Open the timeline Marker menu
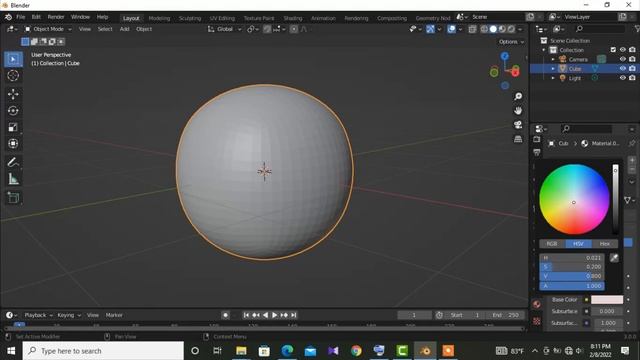 (x=114, y=315)
